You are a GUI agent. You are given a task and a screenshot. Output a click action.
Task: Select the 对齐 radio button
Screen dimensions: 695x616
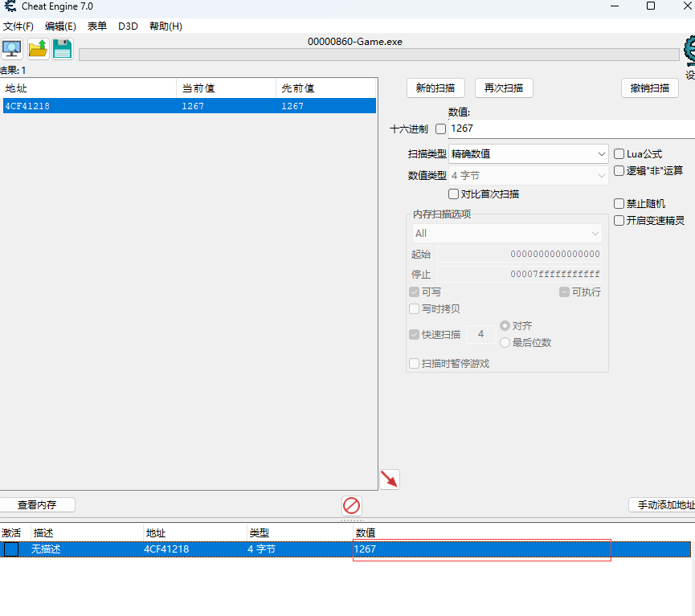point(505,326)
